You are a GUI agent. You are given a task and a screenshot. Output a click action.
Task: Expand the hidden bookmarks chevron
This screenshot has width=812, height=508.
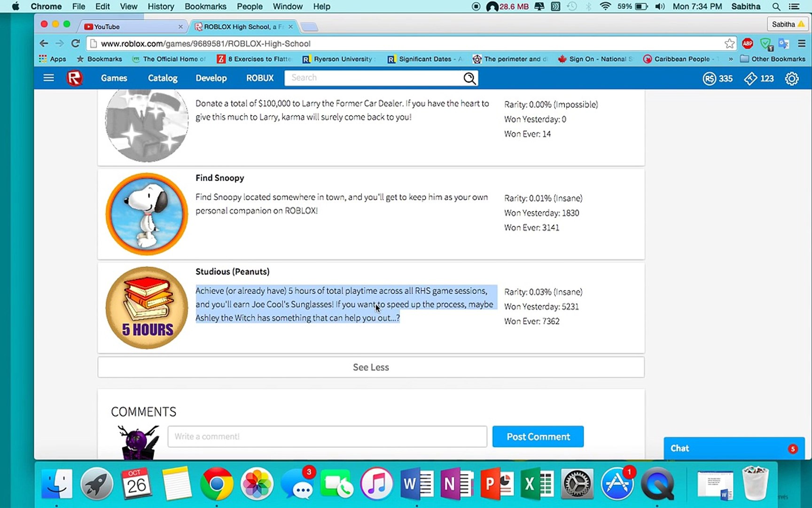pyautogui.click(x=730, y=59)
